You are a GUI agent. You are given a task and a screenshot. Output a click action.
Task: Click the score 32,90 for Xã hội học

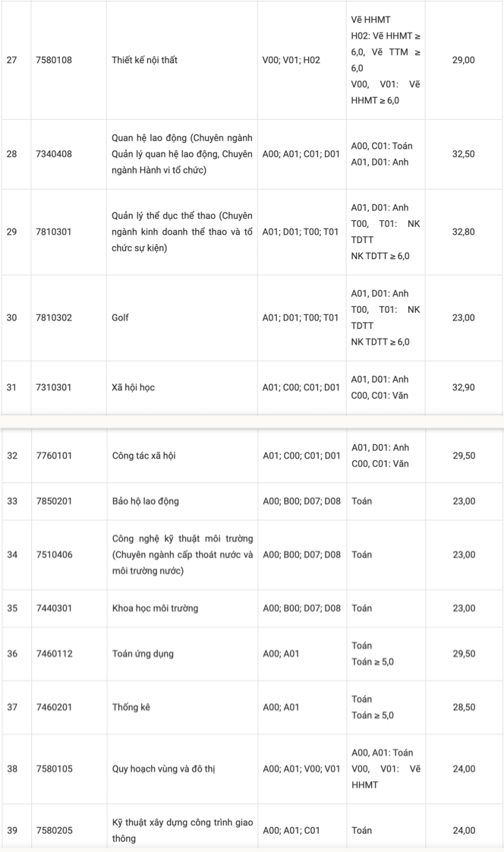tap(463, 387)
